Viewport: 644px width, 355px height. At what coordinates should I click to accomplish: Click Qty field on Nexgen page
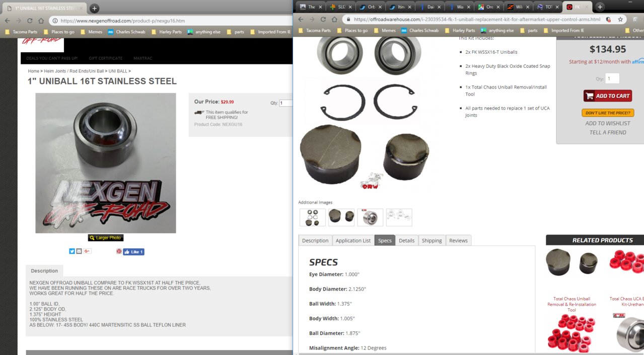(286, 103)
